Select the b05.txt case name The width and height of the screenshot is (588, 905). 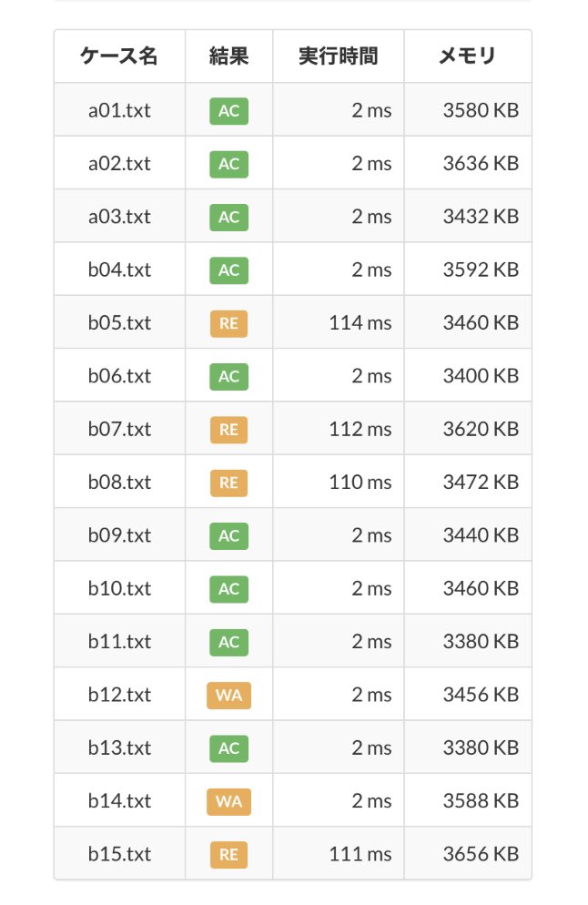point(119,322)
